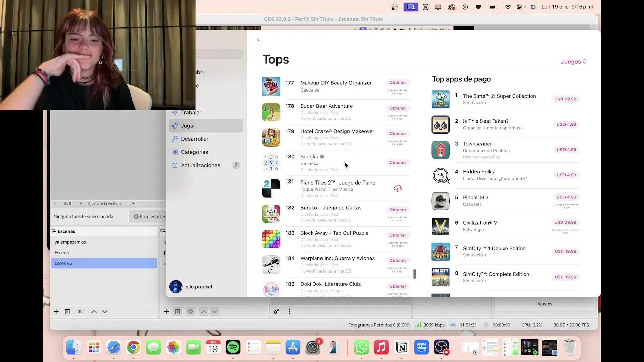Select ya empezamos scene in OBS
Viewport: 644px width, 362px height.
coord(104,242)
